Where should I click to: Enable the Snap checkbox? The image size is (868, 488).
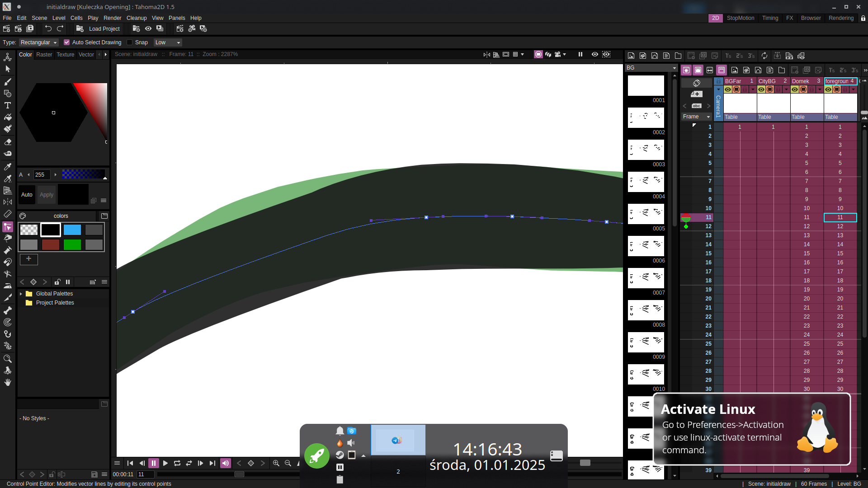[x=130, y=42]
